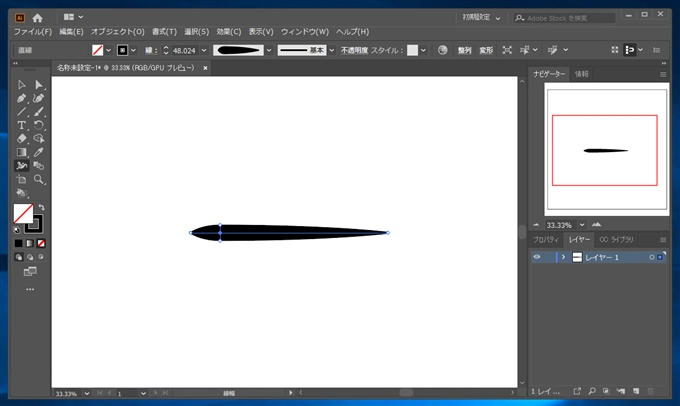Zoom in using large mountain icon
Viewport: 680px width, 406px height.
click(x=597, y=225)
